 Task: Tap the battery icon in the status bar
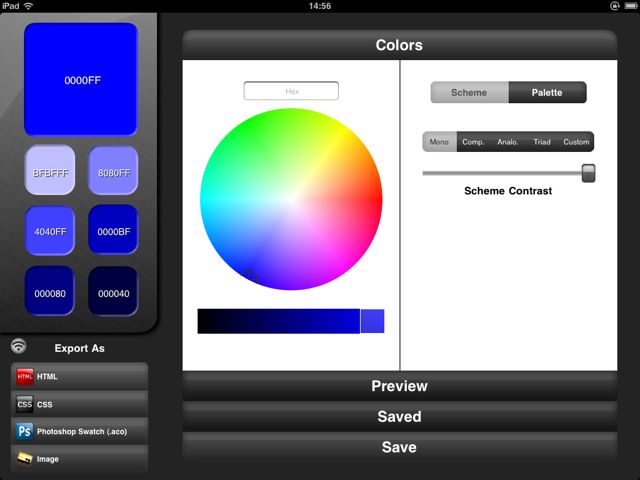click(631, 6)
